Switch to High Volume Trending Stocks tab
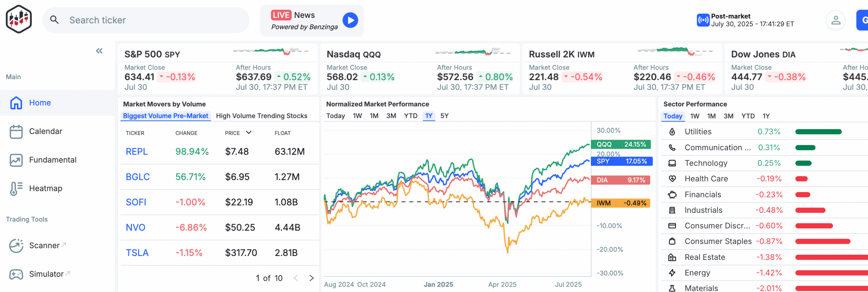The width and height of the screenshot is (868, 292). click(x=261, y=116)
